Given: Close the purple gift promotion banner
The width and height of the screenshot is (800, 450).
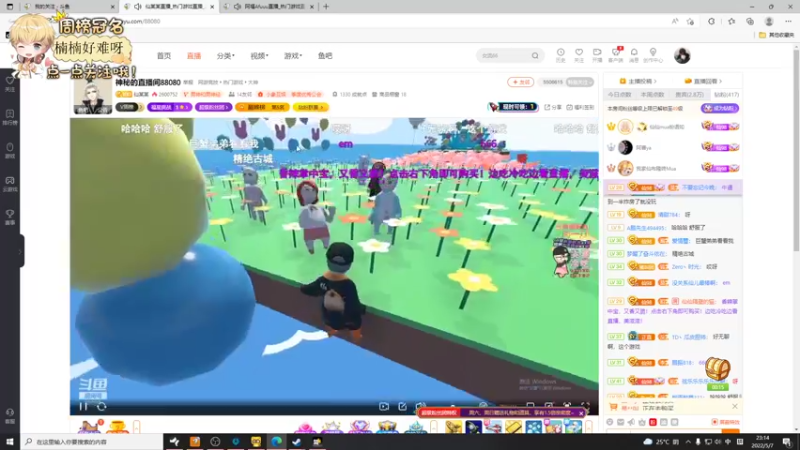Looking at the screenshot, I should click(x=581, y=413).
